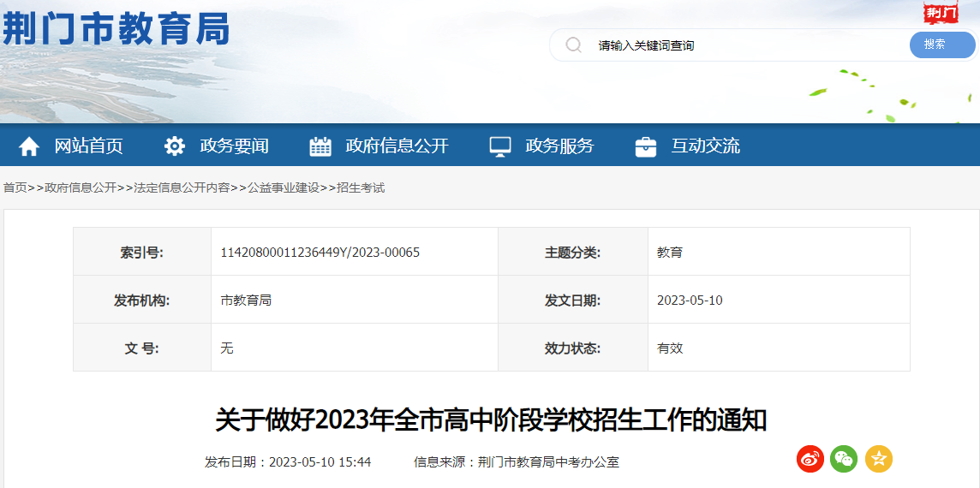Go to 首页 in the breadcrumb
The height and width of the screenshot is (488, 980).
tap(15, 187)
